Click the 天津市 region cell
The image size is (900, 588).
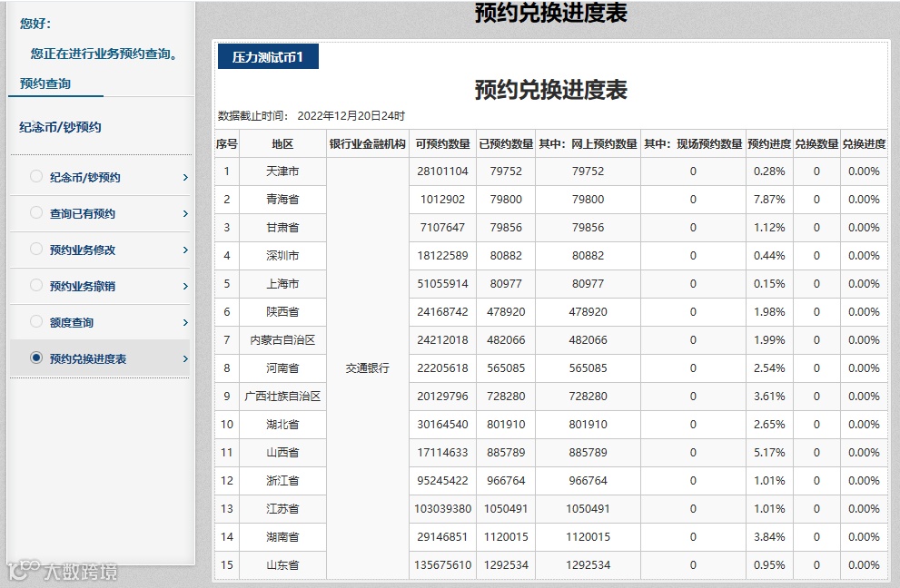tap(282, 171)
